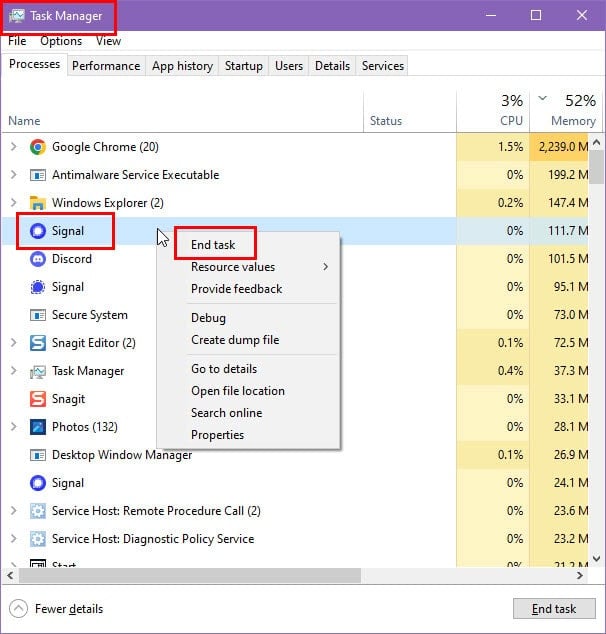Click the Signal icon beside 24.1 MB

[x=38, y=483]
